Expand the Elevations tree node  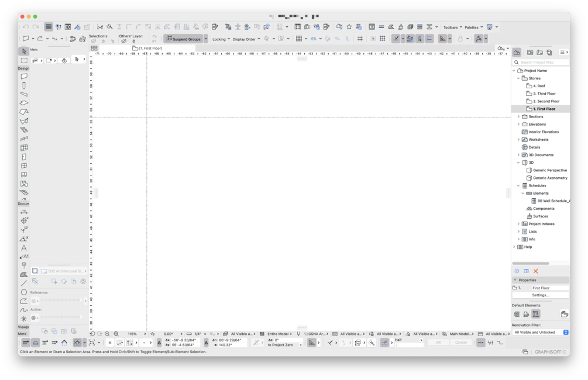pyautogui.click(x=518, y=124)
